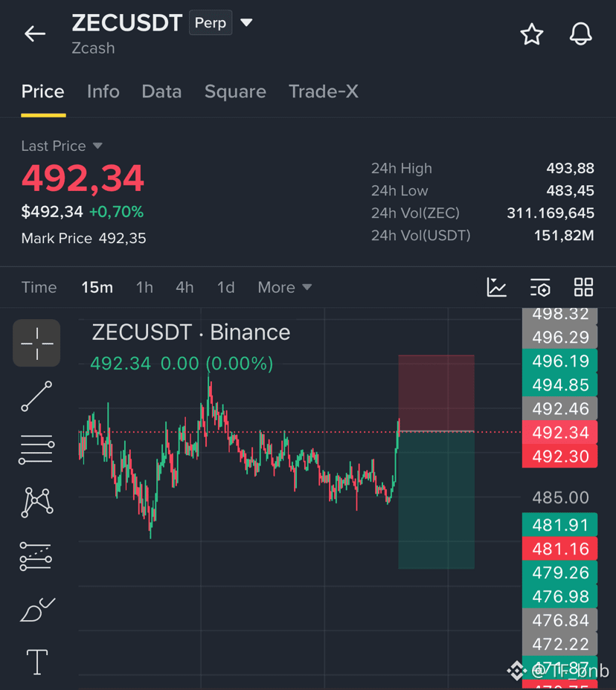This screenshot has height=690, width=616.
Task: Switch to the Info tab
Action: pos(103,91)
